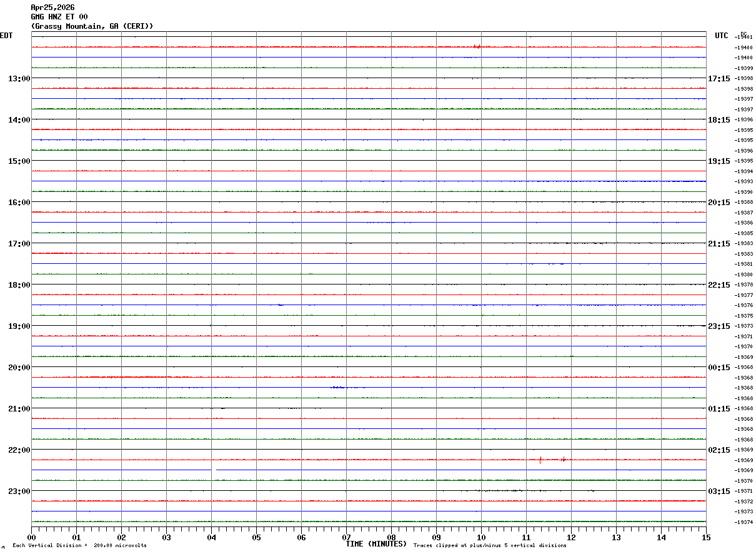
Task: Click the 19:15 UTC time label
Action: point(719,161)
